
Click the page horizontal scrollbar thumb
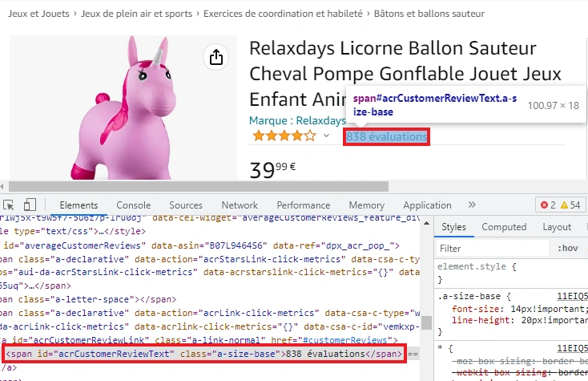tap(199, 186)
